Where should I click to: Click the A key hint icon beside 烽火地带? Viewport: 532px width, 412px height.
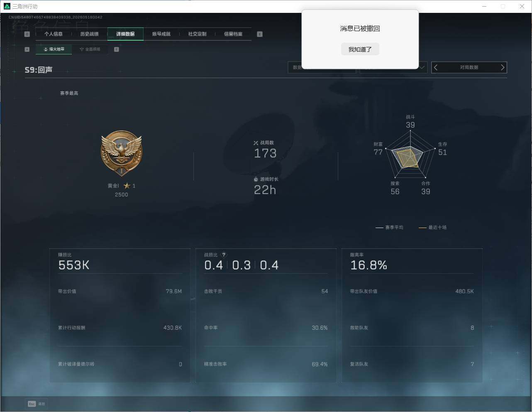pyautogui.click(x=27, y=49)
